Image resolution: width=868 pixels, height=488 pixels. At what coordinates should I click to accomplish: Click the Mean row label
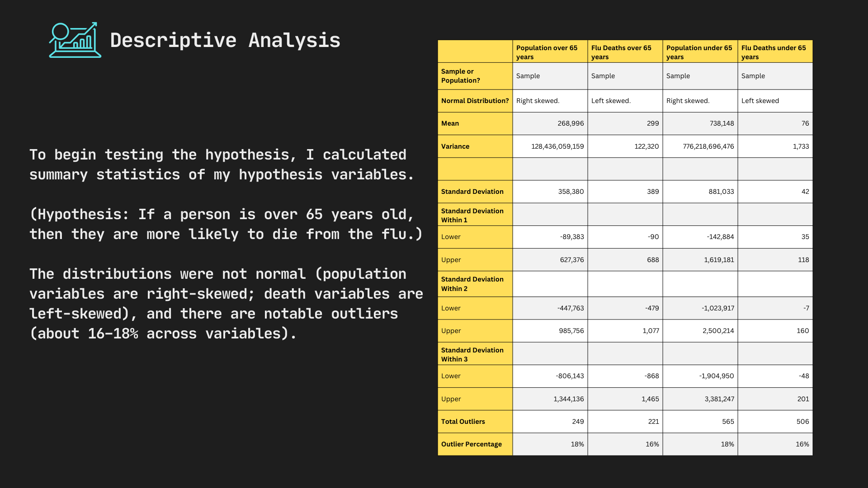(450, 123)
